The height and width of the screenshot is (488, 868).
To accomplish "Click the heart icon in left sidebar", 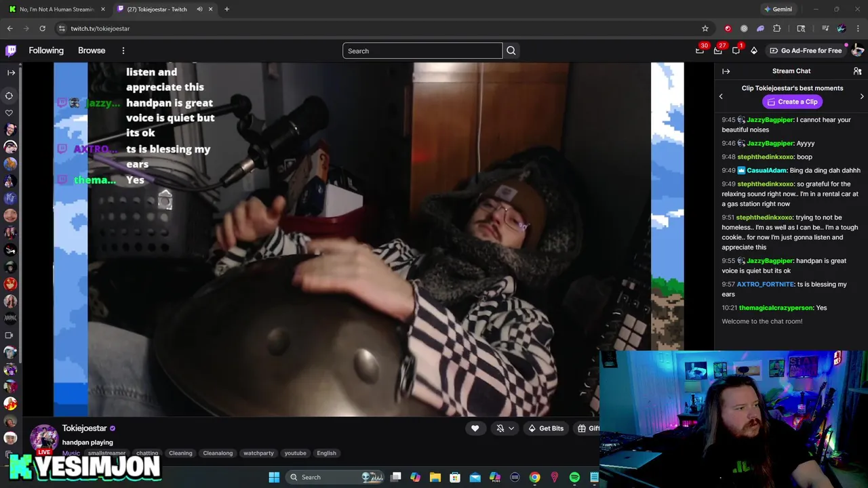I will coord(9,113).
